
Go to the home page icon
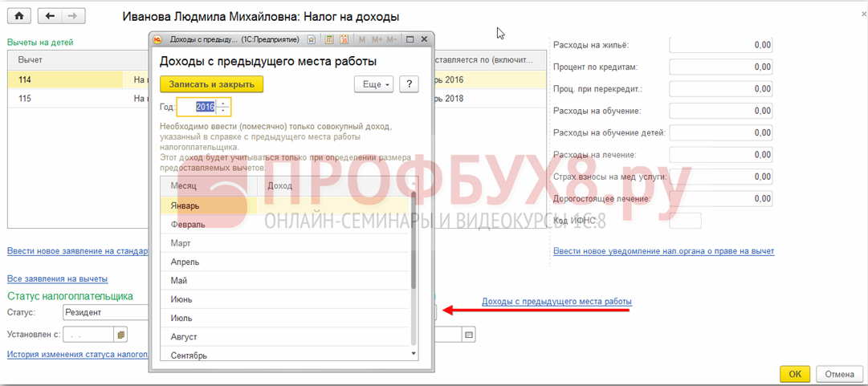18,16
